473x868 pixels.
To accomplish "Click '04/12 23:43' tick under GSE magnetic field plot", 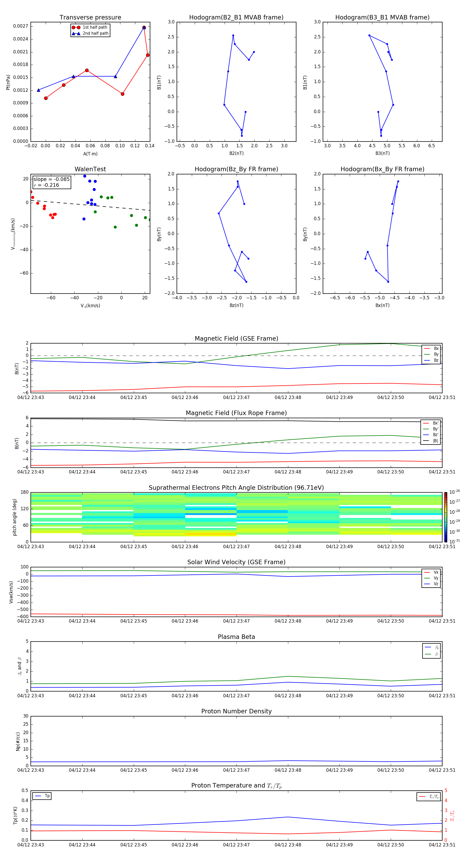I will click(x=31, y=397).
